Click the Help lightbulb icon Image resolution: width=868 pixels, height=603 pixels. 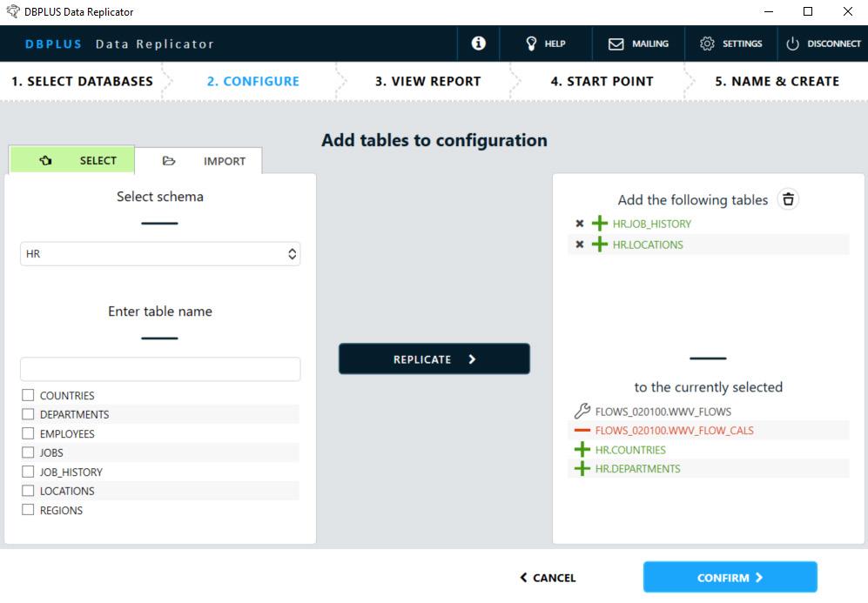coord(531,44)
